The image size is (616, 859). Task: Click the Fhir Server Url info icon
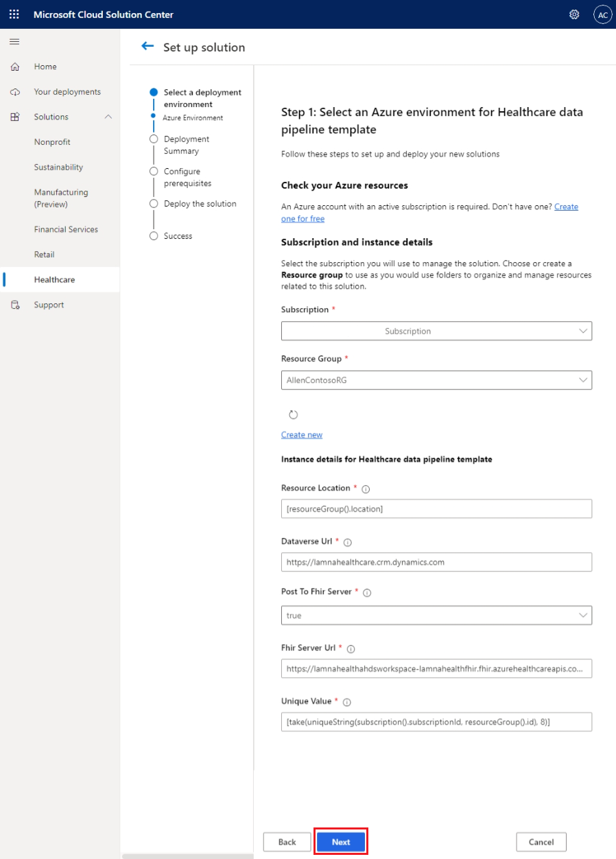[350, 648]
